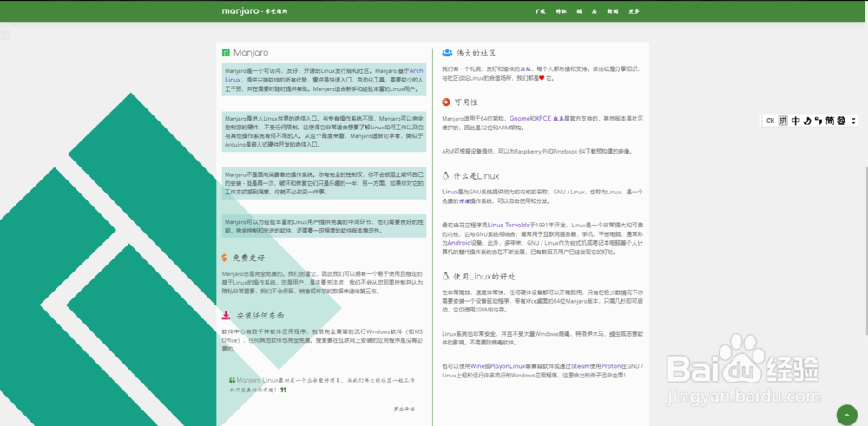Screen dimensions: 868x426
Task: Click the orange circle icon by 可用性
Action: click(446, 102)
